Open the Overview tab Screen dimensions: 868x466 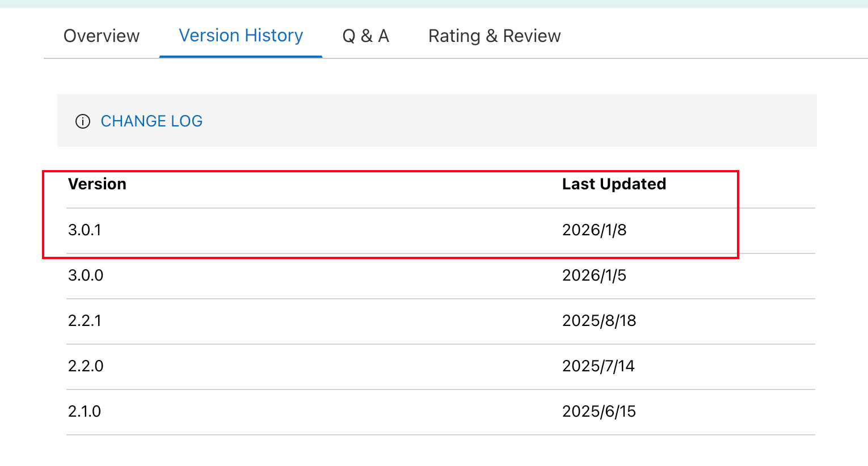tap(102, 36)
